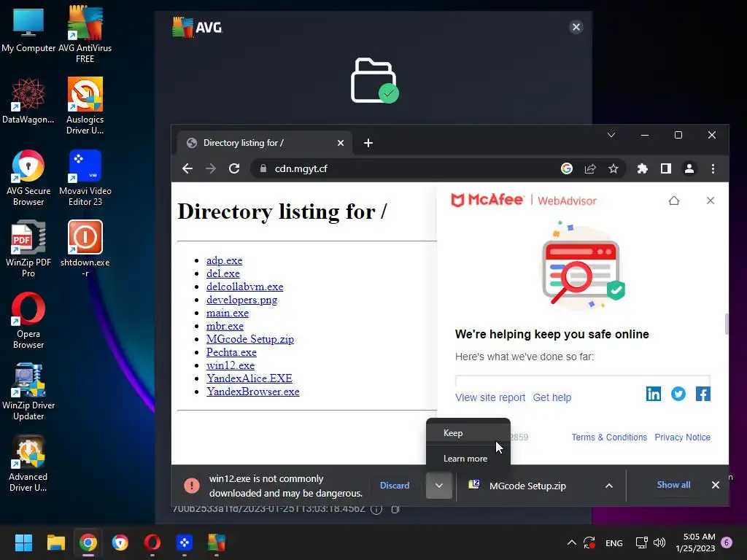The image size is (747, 560).
Task: Open developers.png link
Action: [x=241, y=300]
